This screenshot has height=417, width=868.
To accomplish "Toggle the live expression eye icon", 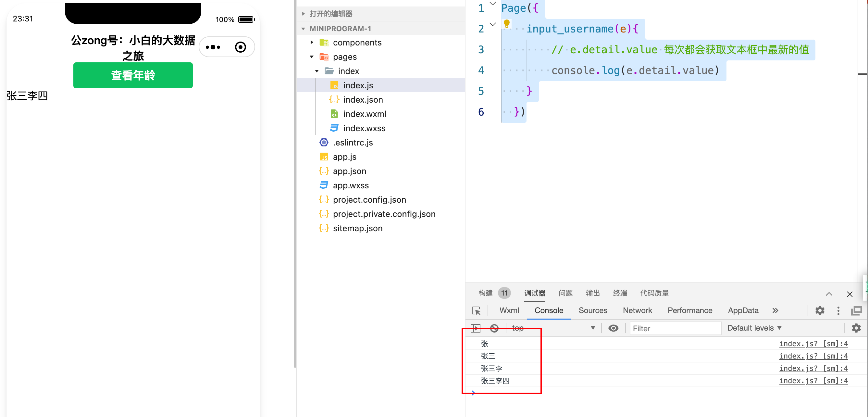I will [x=613, y=328].
